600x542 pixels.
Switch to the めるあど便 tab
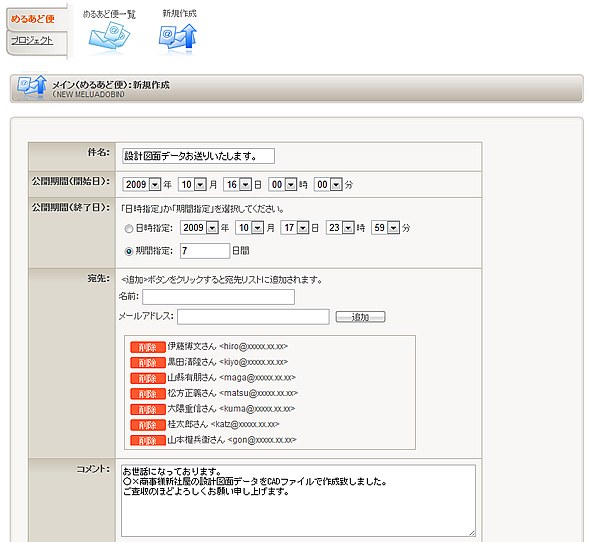coord(36,18)
